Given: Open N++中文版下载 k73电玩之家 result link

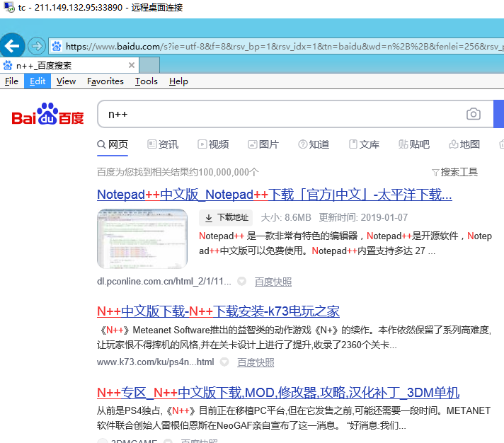Looking at the screenshot, I should [218, 311].
